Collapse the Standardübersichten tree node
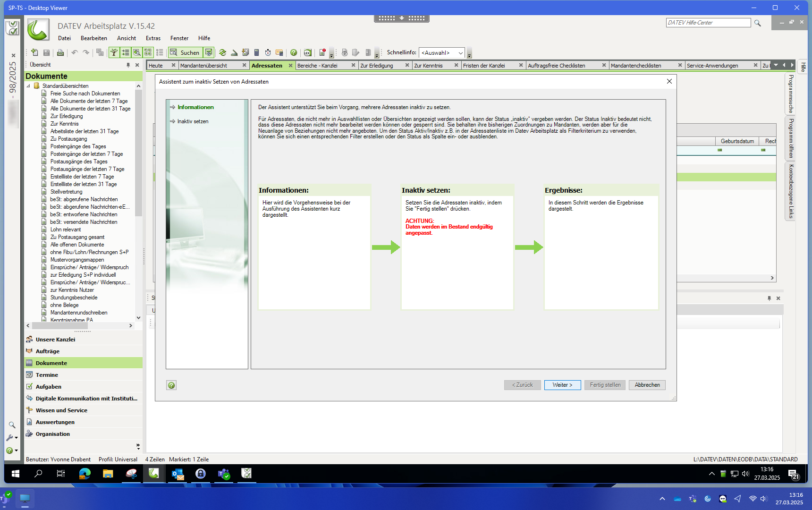The image size is (812, 510). 28,86
